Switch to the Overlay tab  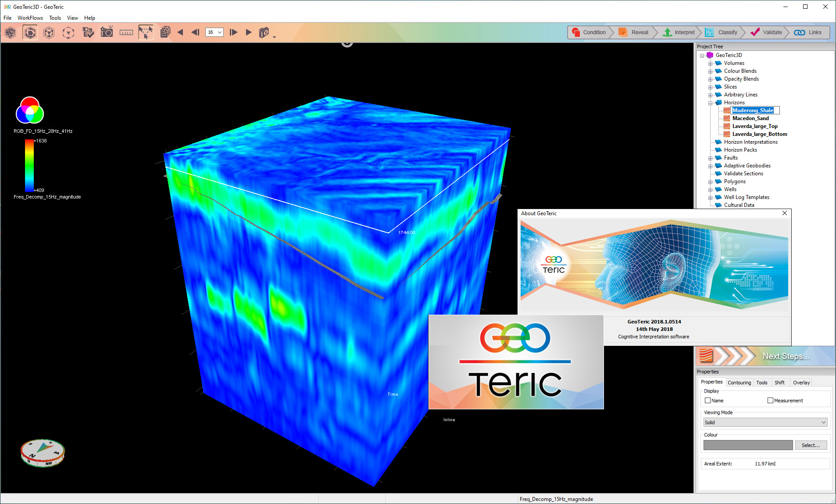(x=801, y=383)
